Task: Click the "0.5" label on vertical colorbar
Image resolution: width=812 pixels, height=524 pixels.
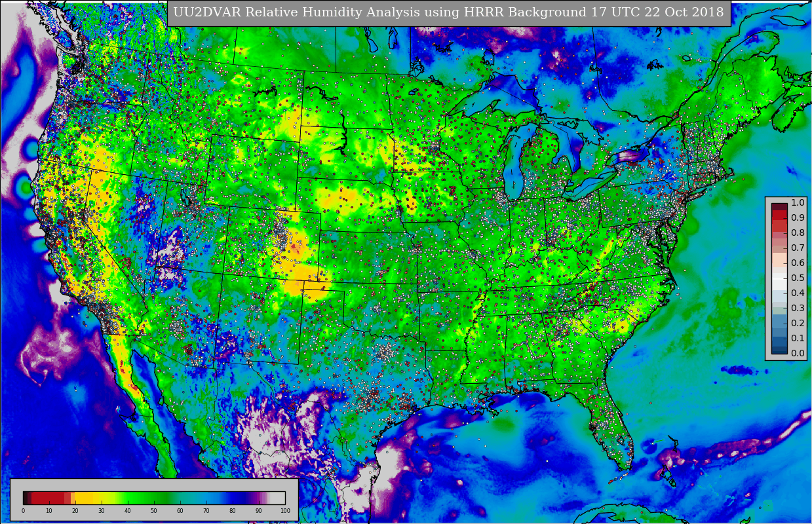Action: pos(798,278)
